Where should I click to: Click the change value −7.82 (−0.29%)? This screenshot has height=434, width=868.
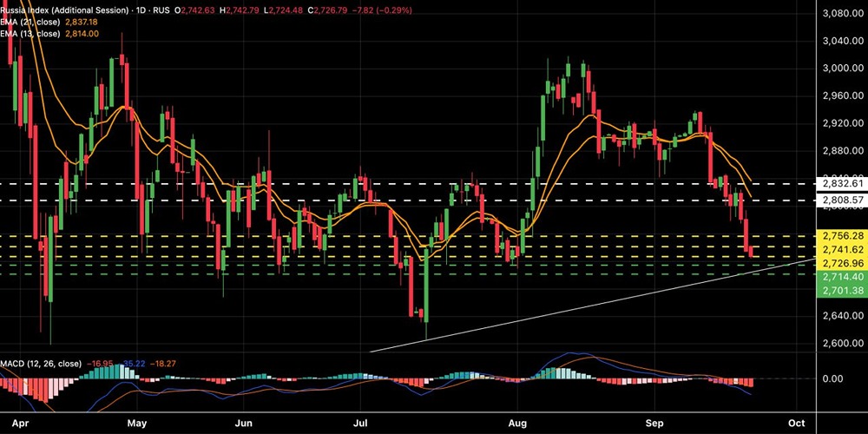tap(383, 10)
